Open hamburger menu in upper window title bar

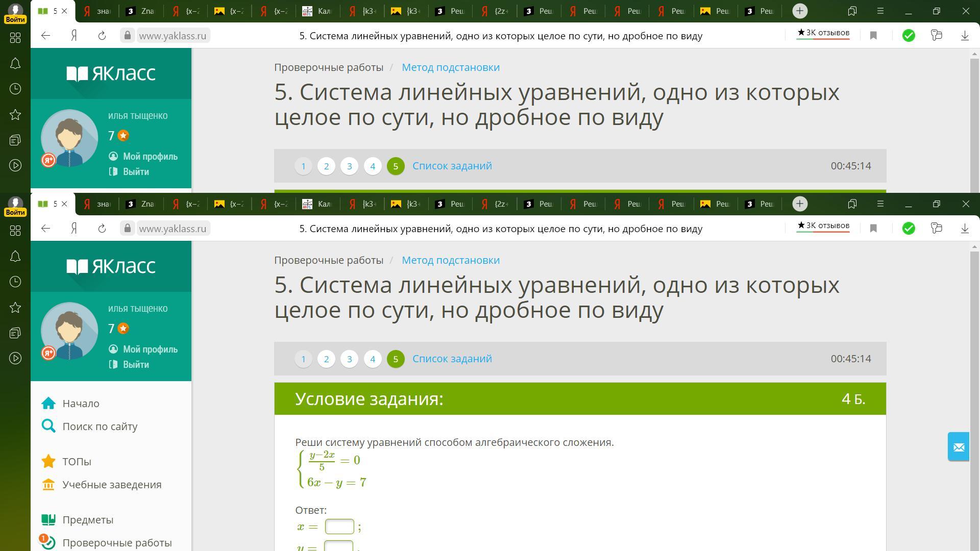pyautogui.click(x=880, y=11)
